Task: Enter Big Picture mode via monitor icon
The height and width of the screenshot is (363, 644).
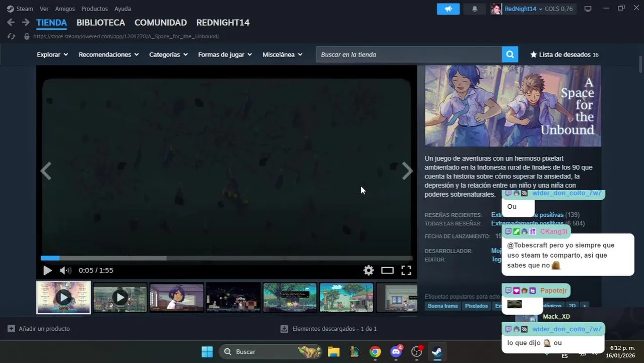Action: click(x=588, y=9)
